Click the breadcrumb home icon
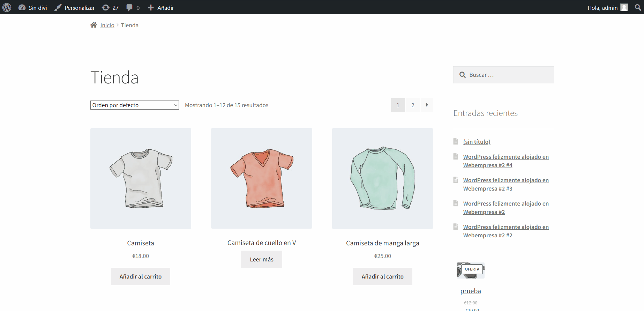This screenshot has height=311, width=644. coord(93,25)
